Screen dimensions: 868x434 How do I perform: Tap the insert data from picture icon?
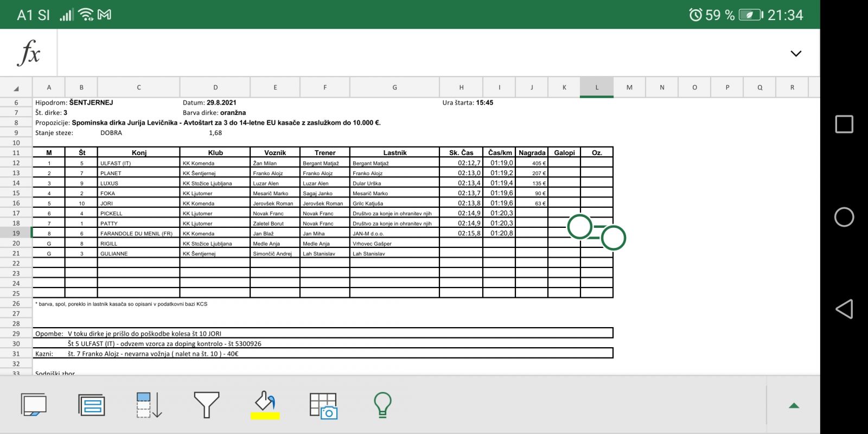click(x=323, y=405)
